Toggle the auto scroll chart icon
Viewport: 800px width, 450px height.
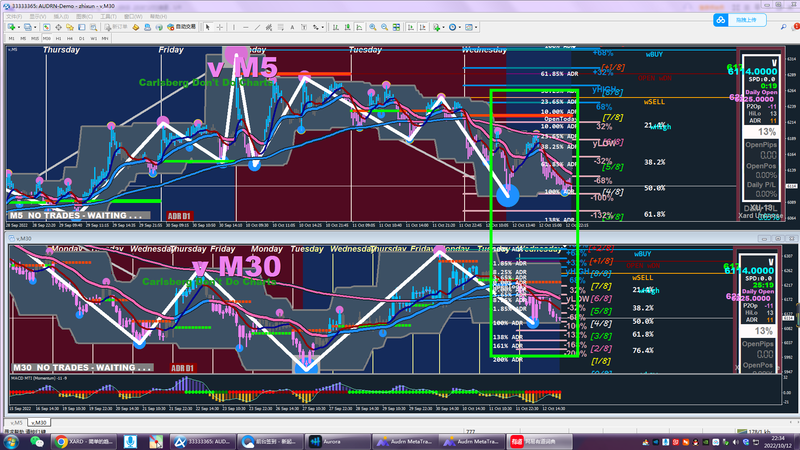coord(411,27)
